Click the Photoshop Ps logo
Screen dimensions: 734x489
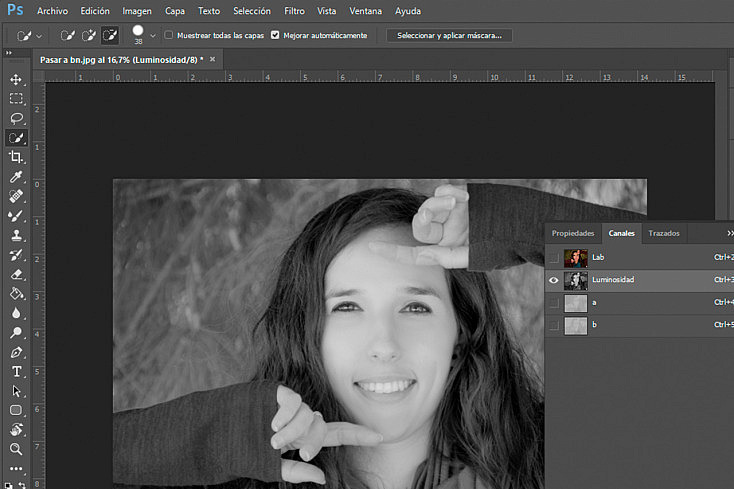click(x=15, y=10)
